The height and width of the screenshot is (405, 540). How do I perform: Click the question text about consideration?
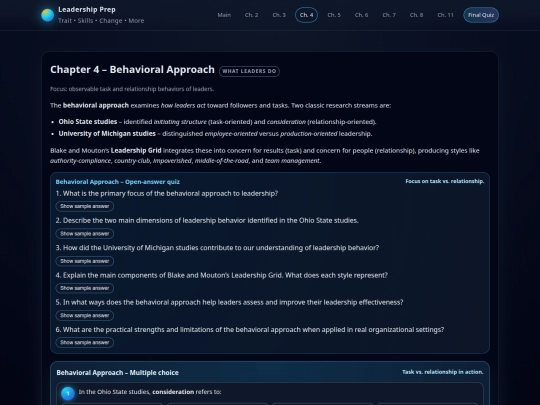point(150,392)
